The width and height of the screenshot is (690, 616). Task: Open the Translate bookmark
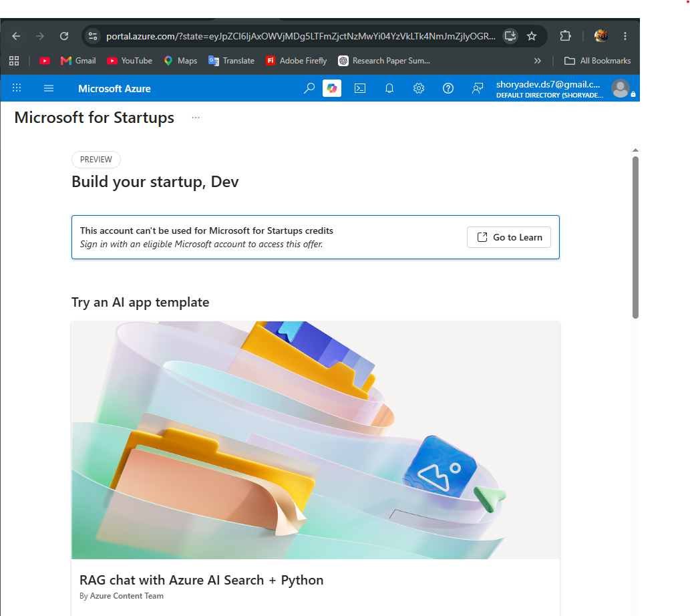232,61
